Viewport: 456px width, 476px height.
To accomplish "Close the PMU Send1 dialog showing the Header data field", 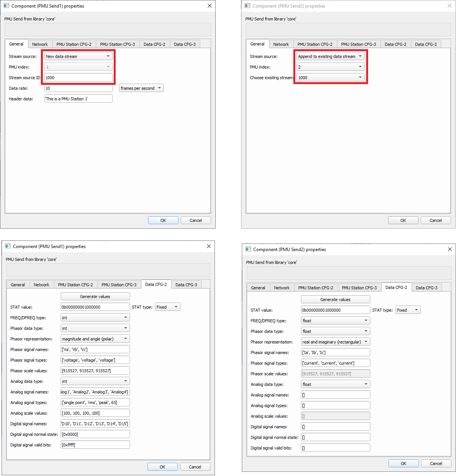I will tap(209, 6).
